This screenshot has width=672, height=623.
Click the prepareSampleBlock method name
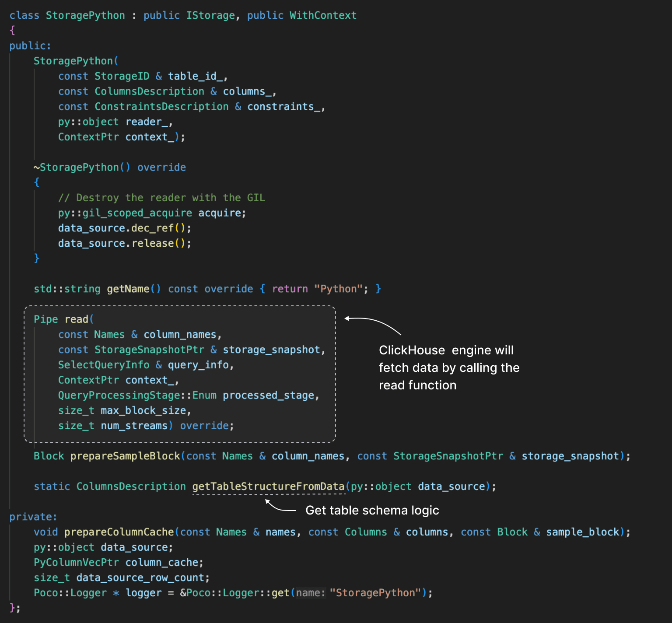coord(125,456)
